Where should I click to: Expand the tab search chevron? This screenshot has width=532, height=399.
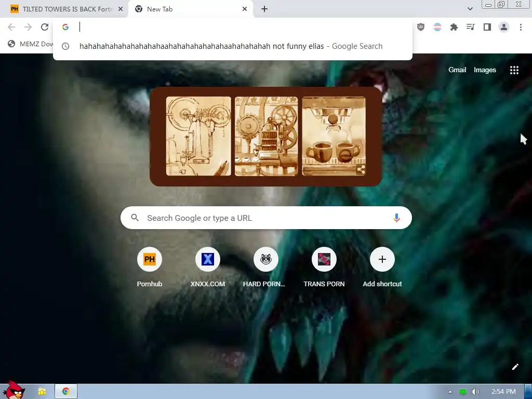click(470, 9)
